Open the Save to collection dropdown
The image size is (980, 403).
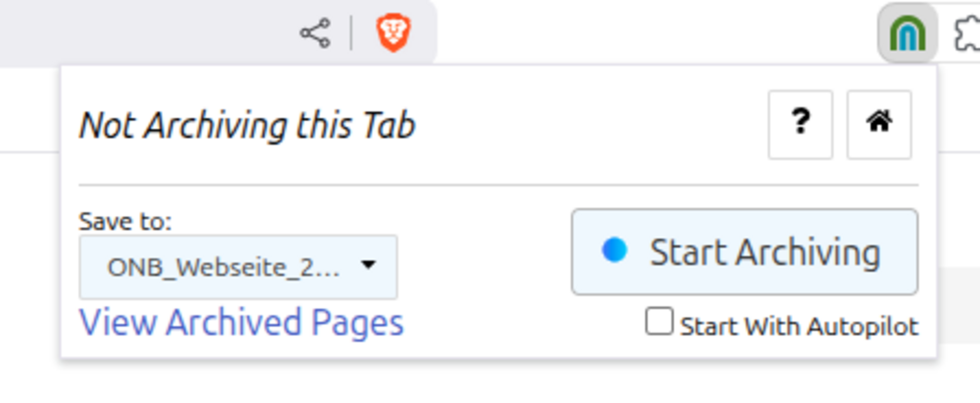(238, 267)
